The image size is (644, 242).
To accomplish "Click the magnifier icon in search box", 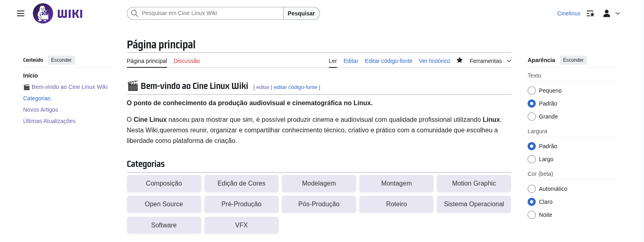I will (135, 13).
